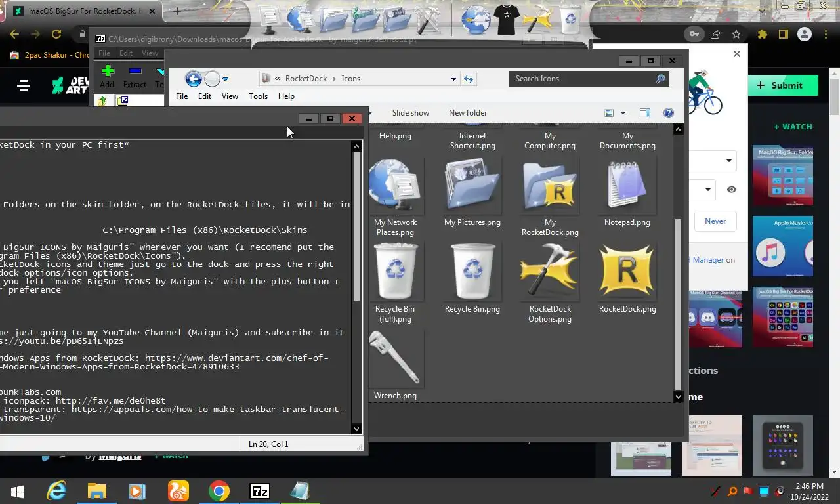The width and height of the screenshot is (840, 504).
Task: Open 7-Zip File menu
Action: point(104,53)
